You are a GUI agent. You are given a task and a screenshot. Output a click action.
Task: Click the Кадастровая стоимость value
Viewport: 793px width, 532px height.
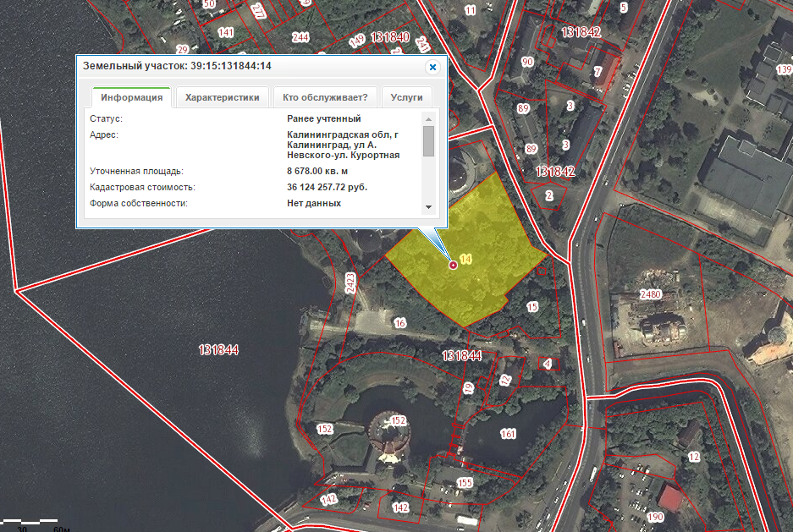pos(328,187)
